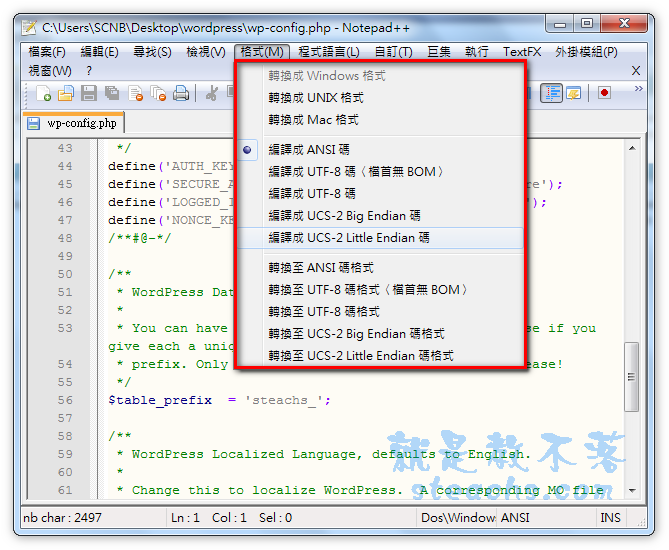Image resolution: width=669 pixels, height=550 pixels.
Task: Save the current file with toolbar icon
Action: tap(89, 93)
